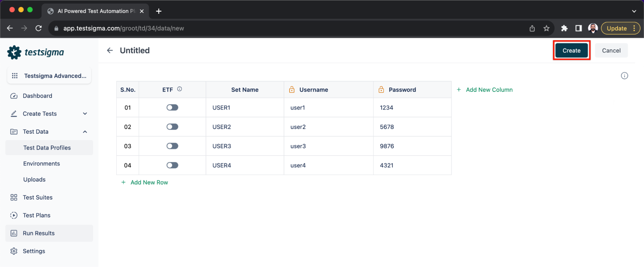Click the Test Suites grid icon

pos(14,197)
